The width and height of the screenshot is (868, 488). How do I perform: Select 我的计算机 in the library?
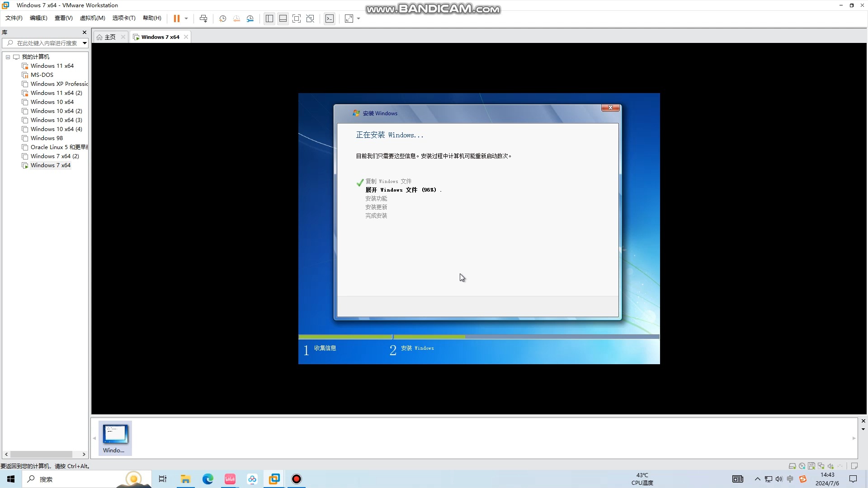(35, 57)
